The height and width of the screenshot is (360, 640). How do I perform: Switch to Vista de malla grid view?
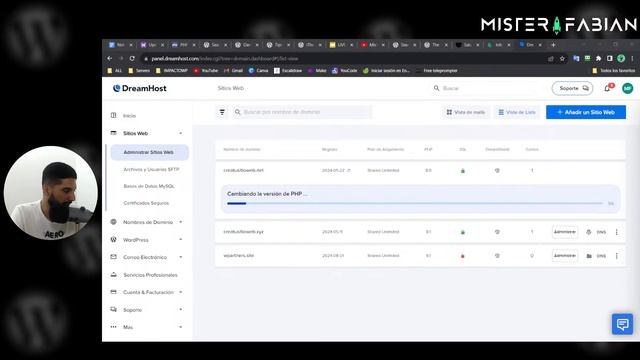coord(466,112)
